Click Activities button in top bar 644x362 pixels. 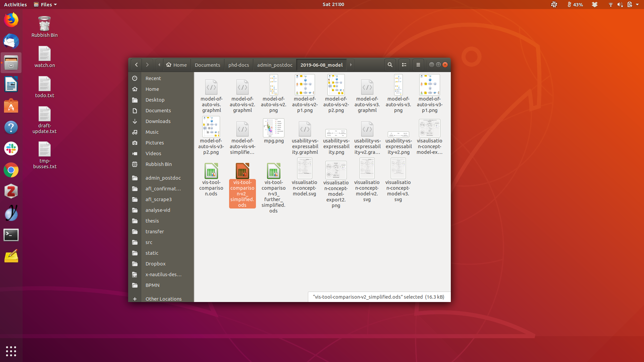15,4
